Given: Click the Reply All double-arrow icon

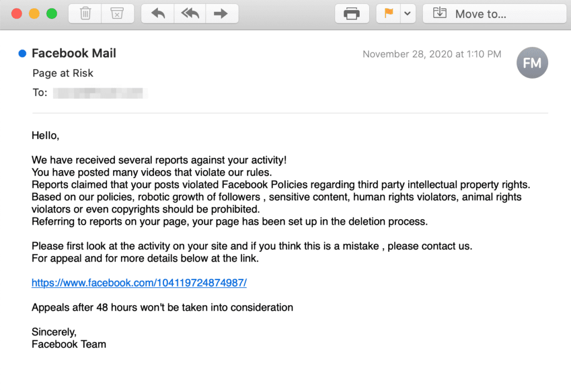Looking at the screenshot, I should (190, 13).
